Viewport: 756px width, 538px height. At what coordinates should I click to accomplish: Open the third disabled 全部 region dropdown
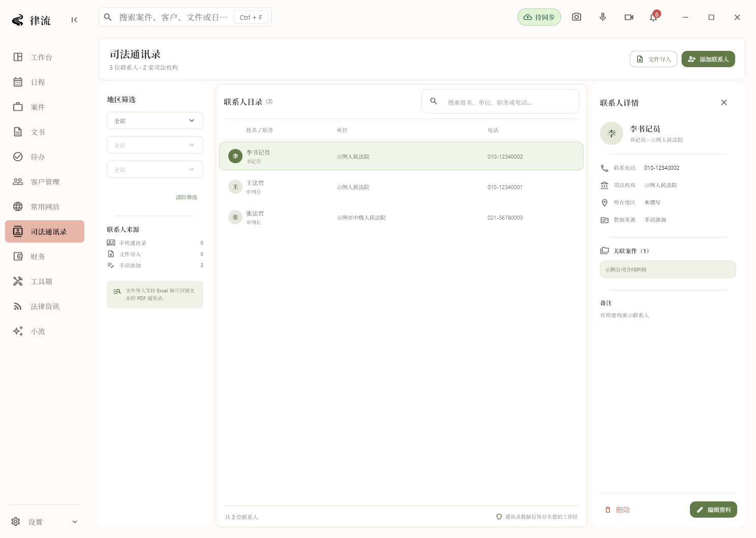pos(155,169)
